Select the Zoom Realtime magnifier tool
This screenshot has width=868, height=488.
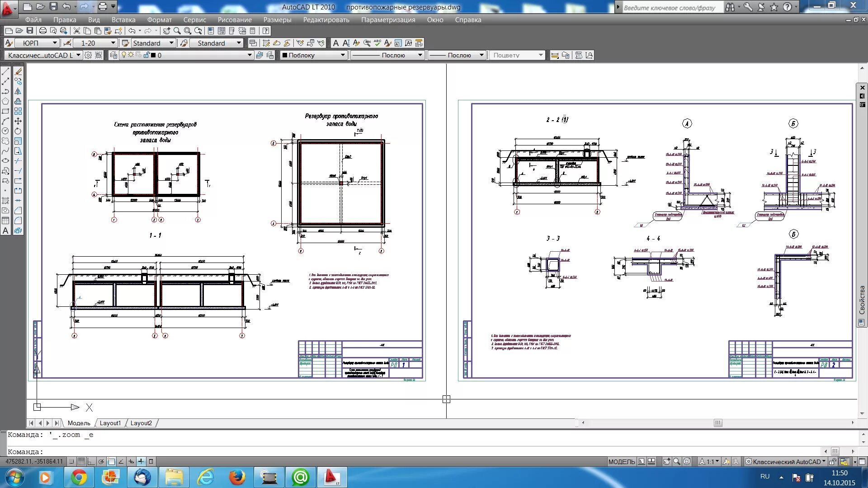pyautogui.click(x=177, y=31)
